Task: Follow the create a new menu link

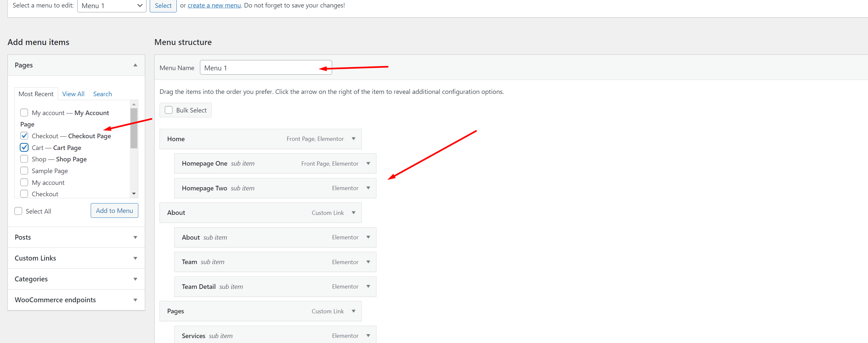Action: pos(214,6)
